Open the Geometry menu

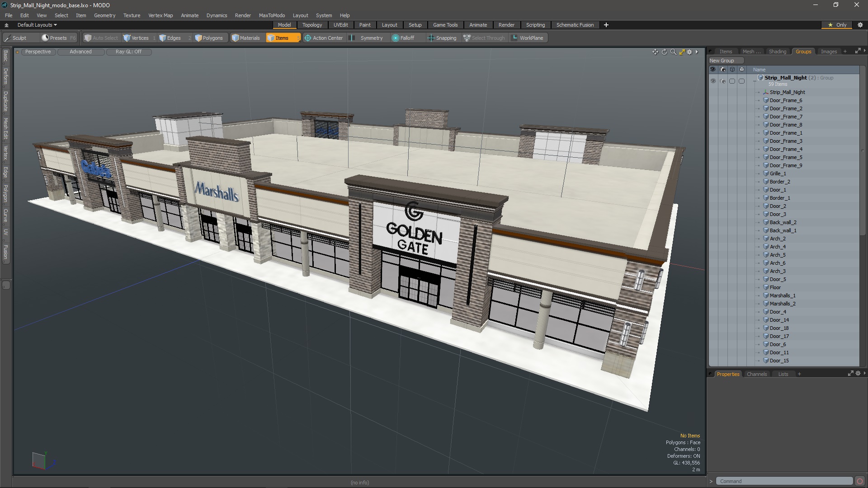click(x=104, y=15)
